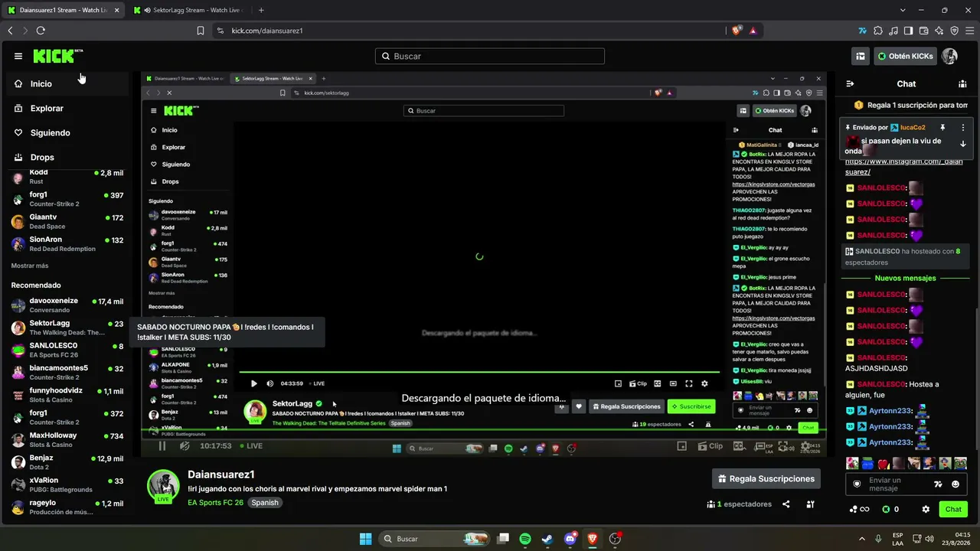This screenshot has width=980, height=551.
Task: Open the EA Sports FC 26 category link
Action: (x=215, y=503)
